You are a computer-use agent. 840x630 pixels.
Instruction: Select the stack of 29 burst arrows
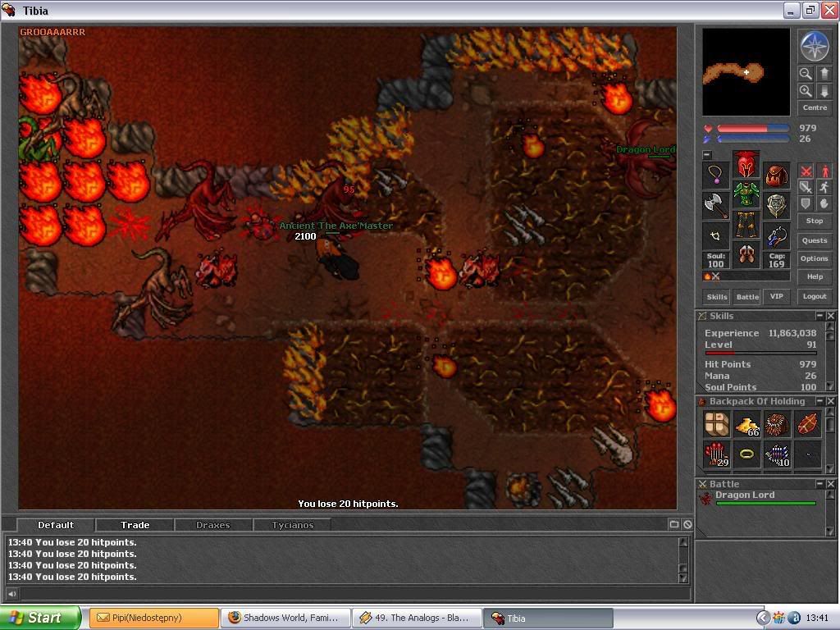click(717, 454)
